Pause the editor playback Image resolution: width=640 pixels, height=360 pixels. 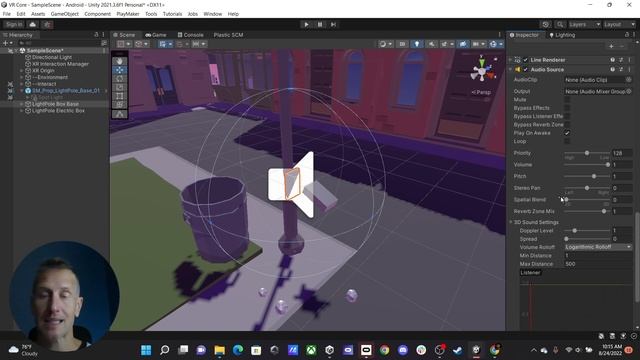tap(320, 24)
